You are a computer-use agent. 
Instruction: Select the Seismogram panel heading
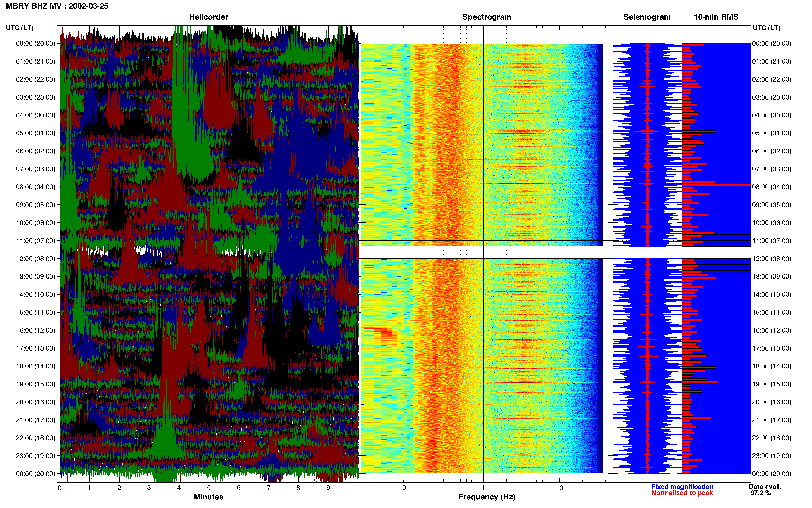pyautogui.click(x=647, y=17)
